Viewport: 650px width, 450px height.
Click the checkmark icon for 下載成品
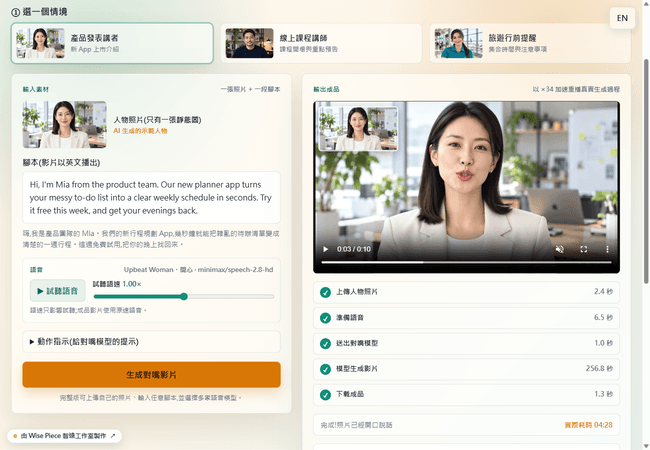point(325,394)
